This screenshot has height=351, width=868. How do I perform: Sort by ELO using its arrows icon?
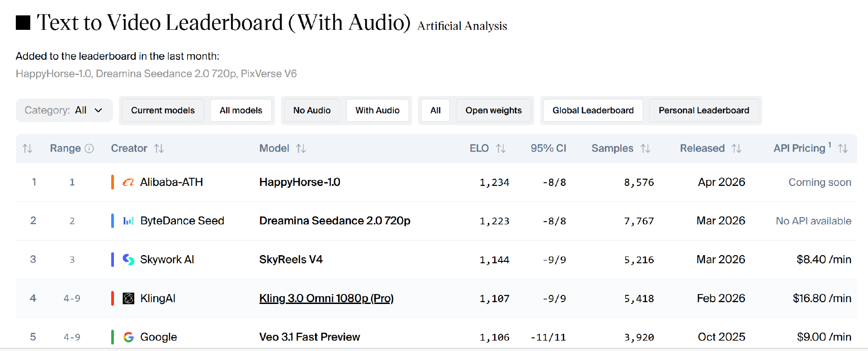pos(500,148)
